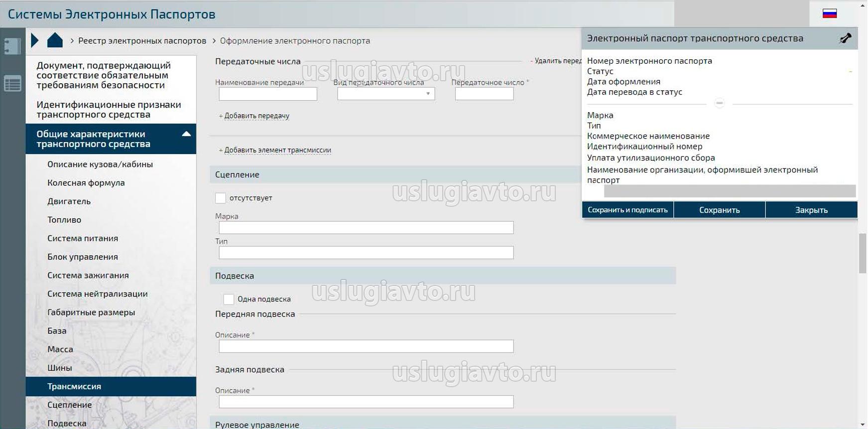The width and height of the screenshot is (868, 429).
Task: Click the vertical scrollbar thumb on right
Action: click(863, 253)
